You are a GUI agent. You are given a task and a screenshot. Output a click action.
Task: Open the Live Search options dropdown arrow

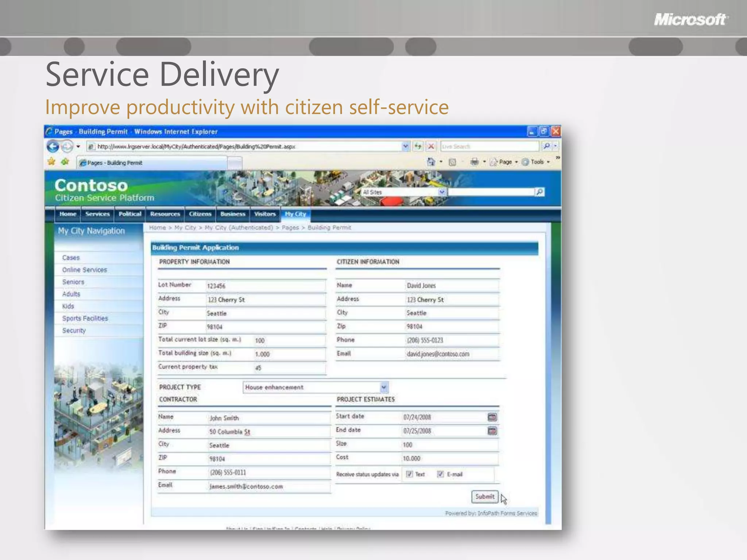pos(555,146)
